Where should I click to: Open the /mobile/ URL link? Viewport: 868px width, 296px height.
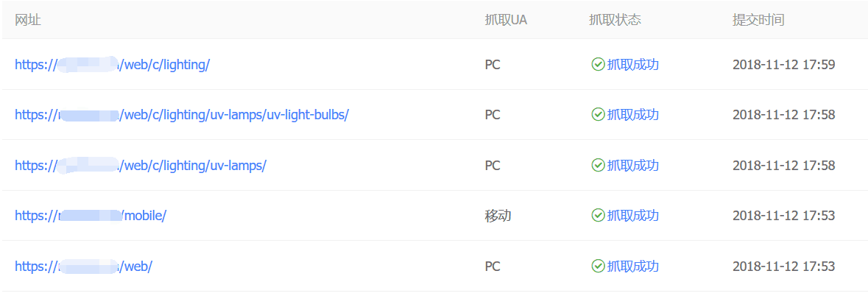(91, 216)
